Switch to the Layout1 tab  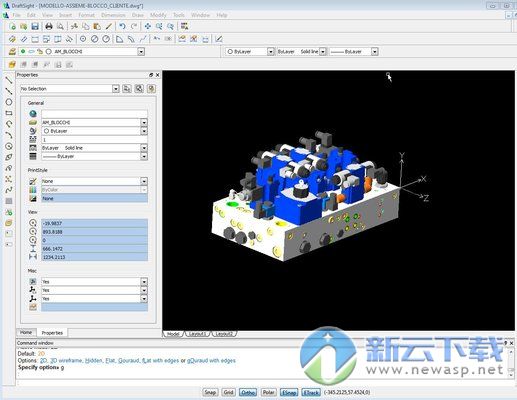tap(197, 334)
